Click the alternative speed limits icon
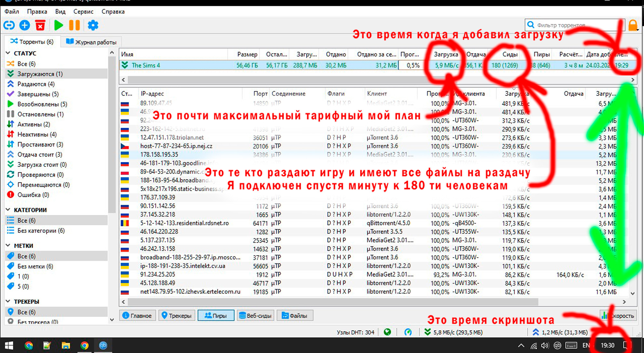The width and height of the screenshot is (644, 353). tap(408, 332)
